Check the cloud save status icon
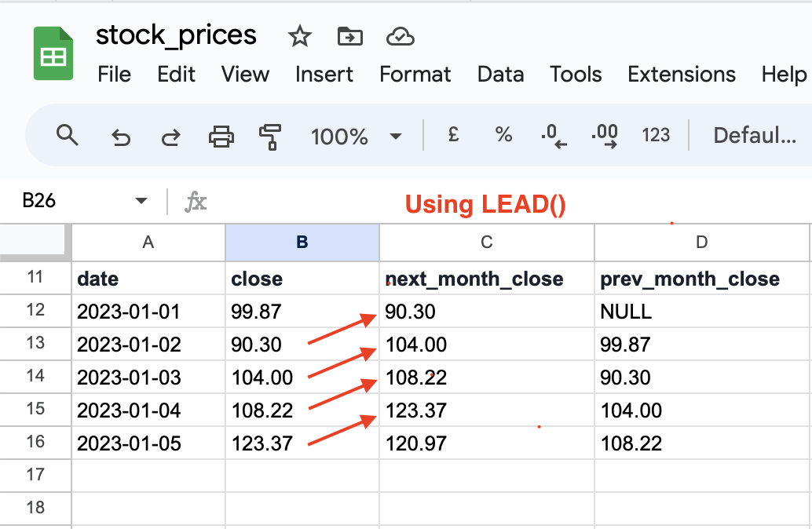 click(x=400, y=36)
